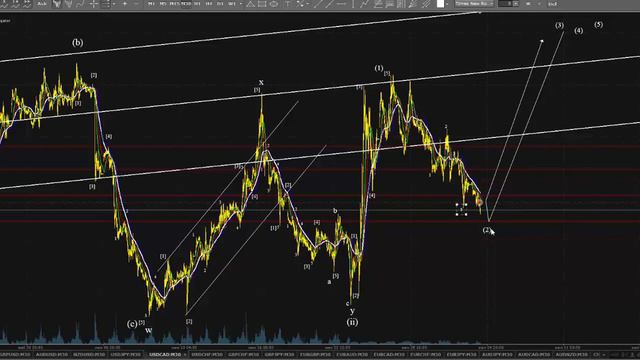Click the (b) wave label on chart
The height and width of the screenshot is (360, 640).
(x=78, y=42)
